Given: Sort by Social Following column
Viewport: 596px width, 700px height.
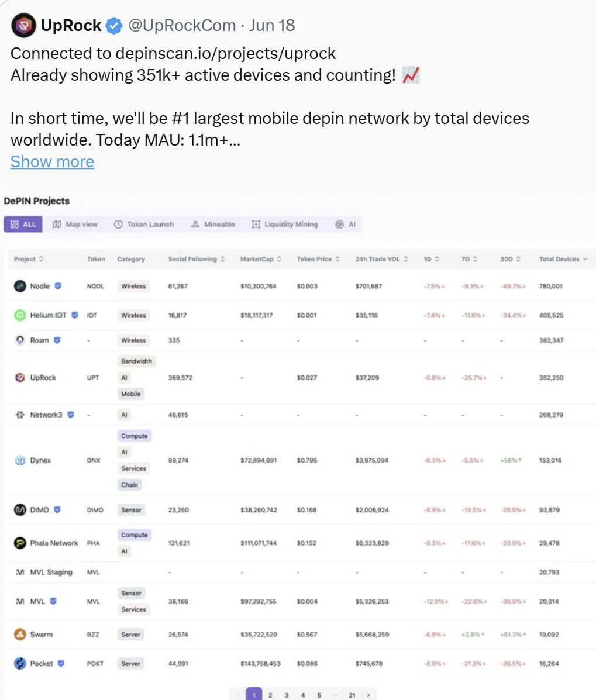Looking at the screenshot, I should (x=197, y=259).
